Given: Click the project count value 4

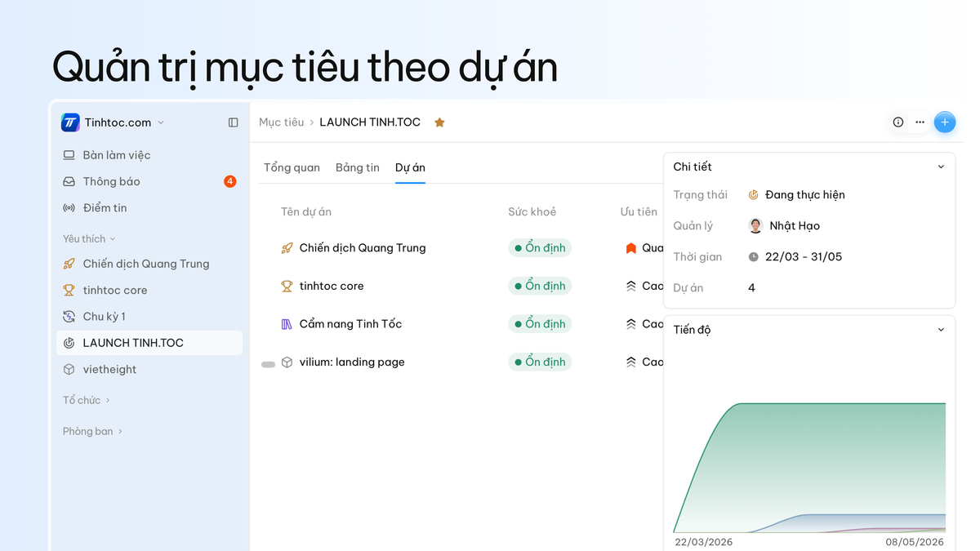Looking at the screenshot, I should click(751, 288).
